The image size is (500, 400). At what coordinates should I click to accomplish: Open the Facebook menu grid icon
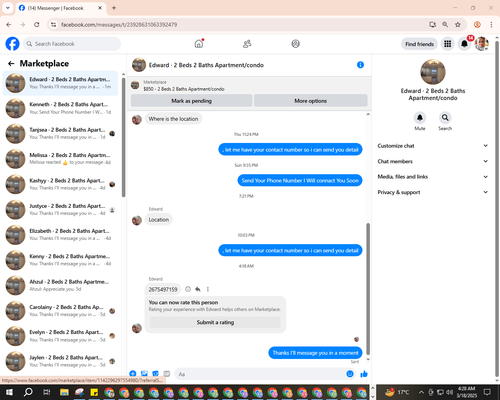(x=448, y=44)
